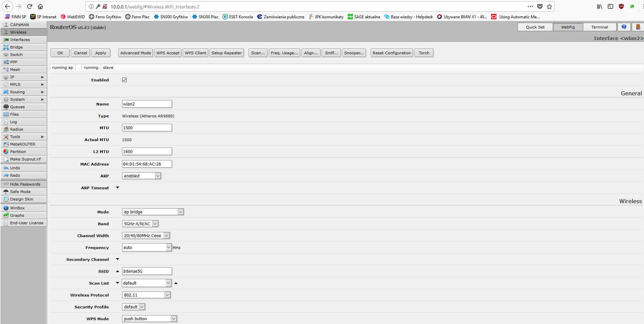Image resolution: width=644 pixels, height=324 pixels.
Task: Open Interfaces in the sidebar
Action: coord(24,40)
